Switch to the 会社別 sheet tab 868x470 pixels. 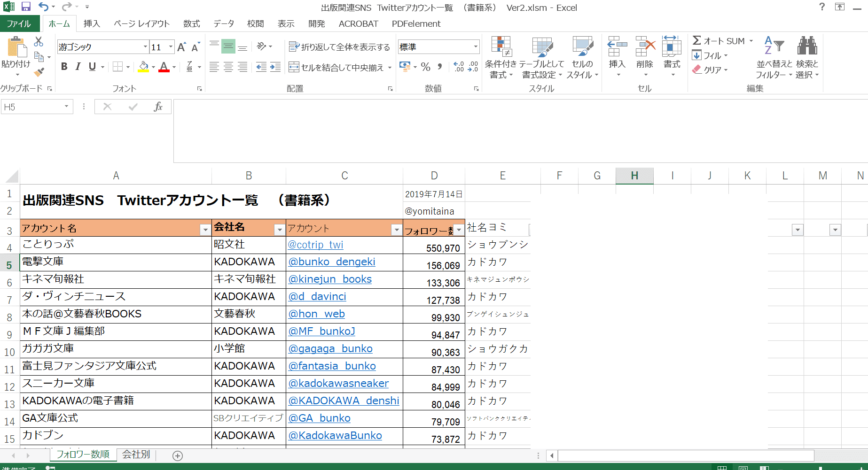point(136,455)
